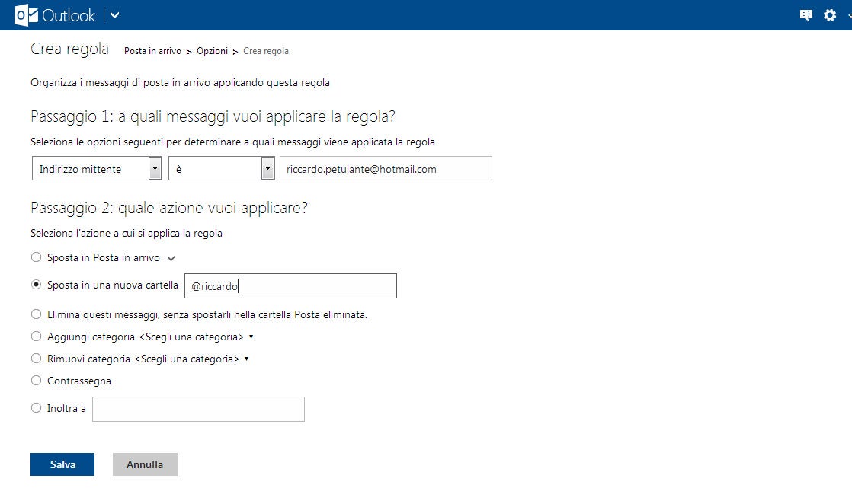This screenshot has height=504, width=852.
Task: Select the 'Inoltra a' radio button
Action: 37,408
